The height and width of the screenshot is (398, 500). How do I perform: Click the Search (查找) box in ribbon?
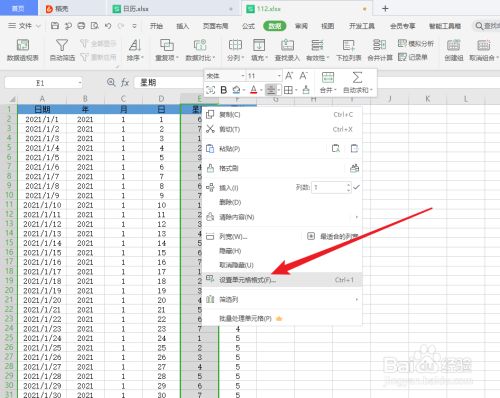tap(486, 26)
